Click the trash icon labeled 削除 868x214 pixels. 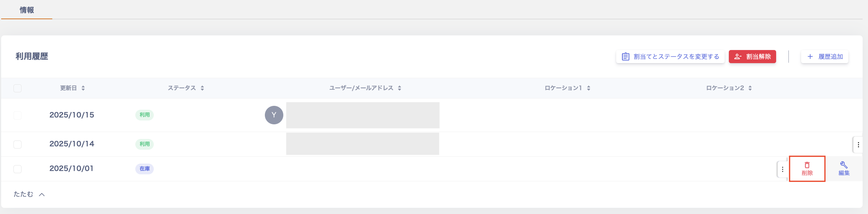click(807, 169)
